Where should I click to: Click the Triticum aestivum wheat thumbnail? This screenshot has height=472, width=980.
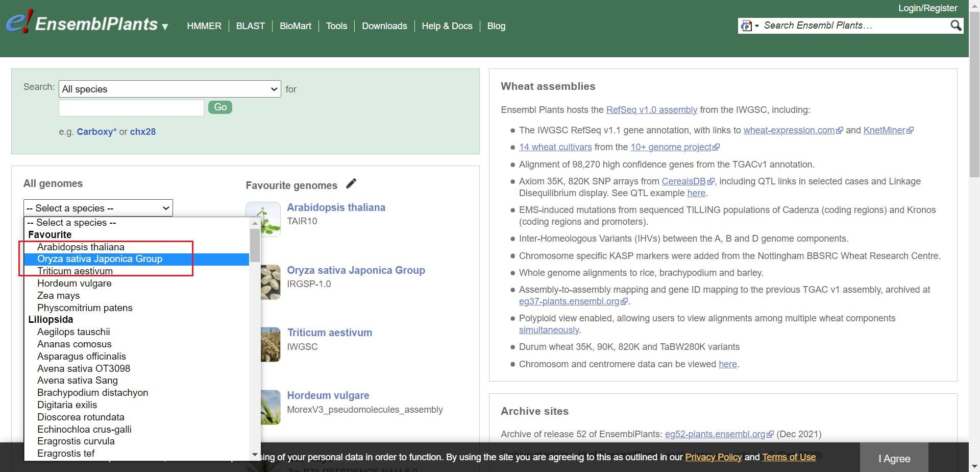271,344
